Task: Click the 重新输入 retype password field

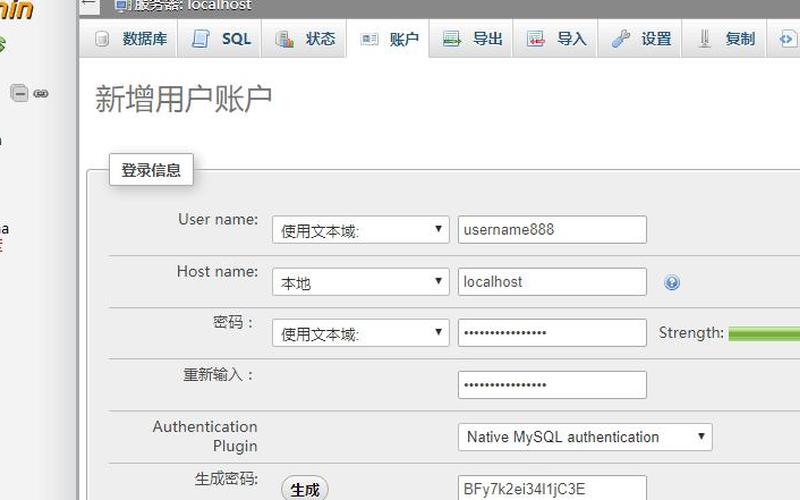Action: pyautogui.click(x=552, y=385)
